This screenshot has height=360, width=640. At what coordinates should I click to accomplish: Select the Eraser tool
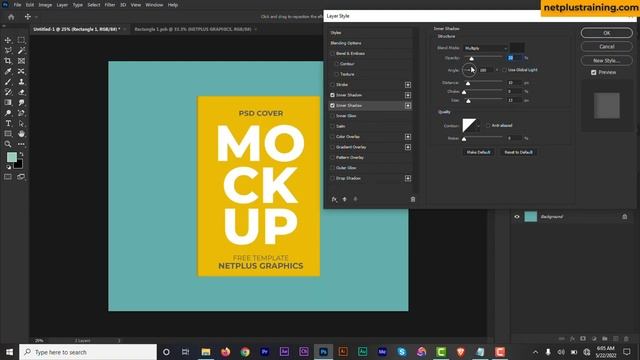point(21,92)
